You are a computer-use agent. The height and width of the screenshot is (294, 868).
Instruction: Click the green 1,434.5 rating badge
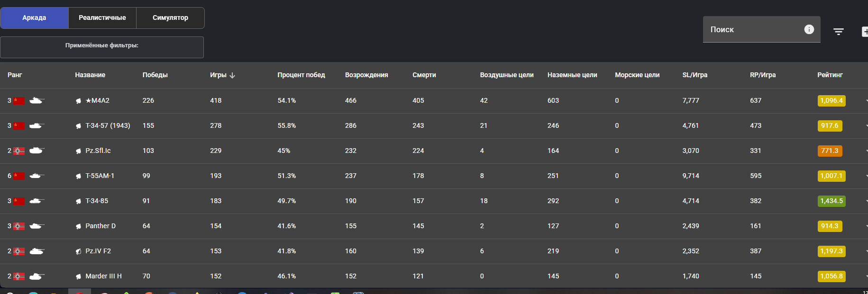pyautogui.click(x=831, y=201)
